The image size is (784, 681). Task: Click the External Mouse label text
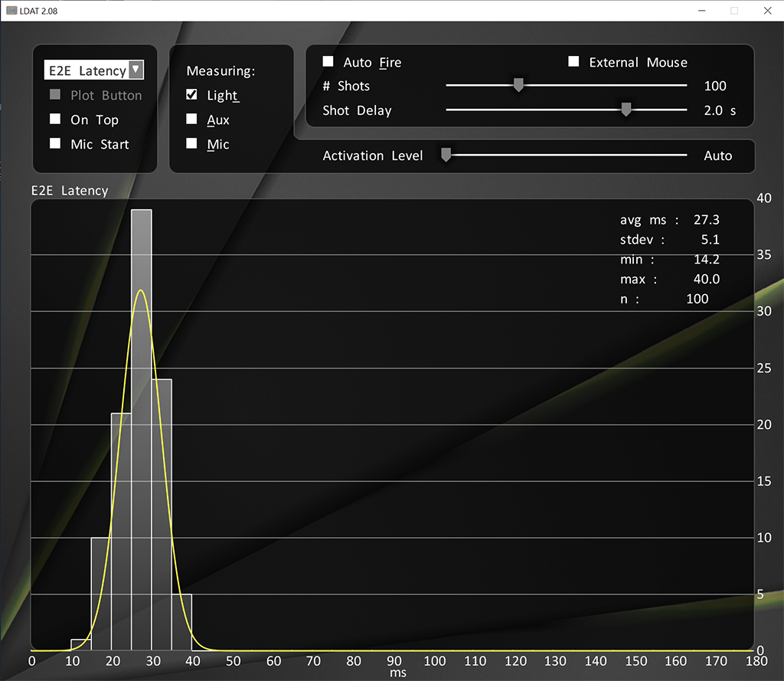638,63
